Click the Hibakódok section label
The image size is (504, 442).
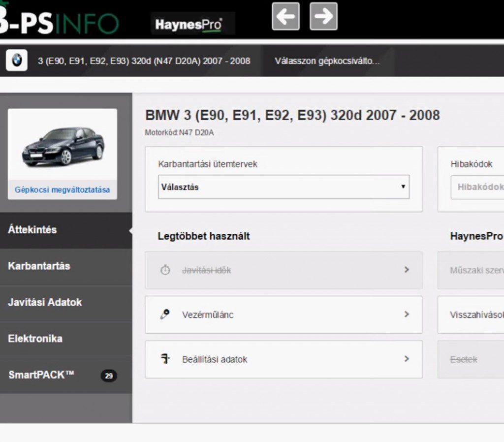coord(472,164)
